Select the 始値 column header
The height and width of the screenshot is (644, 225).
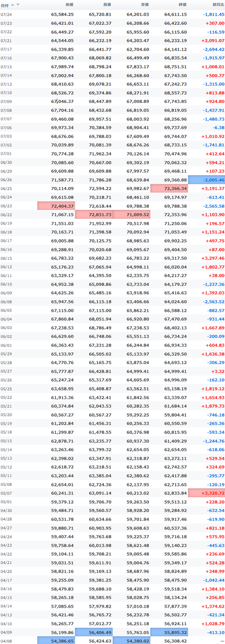(x=69, y=4)
